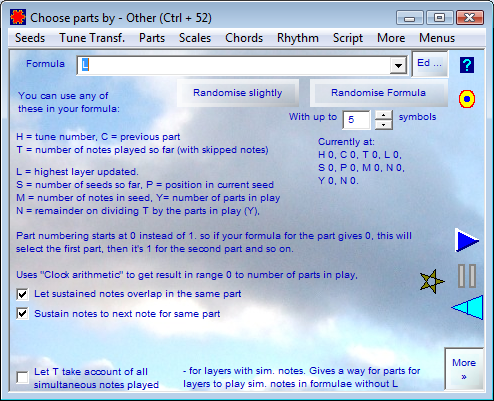Click the 'L = highest layer updated.' text
Image resolution: width=494 pixels, height=401 pixels.
click(x=77, y=172)
